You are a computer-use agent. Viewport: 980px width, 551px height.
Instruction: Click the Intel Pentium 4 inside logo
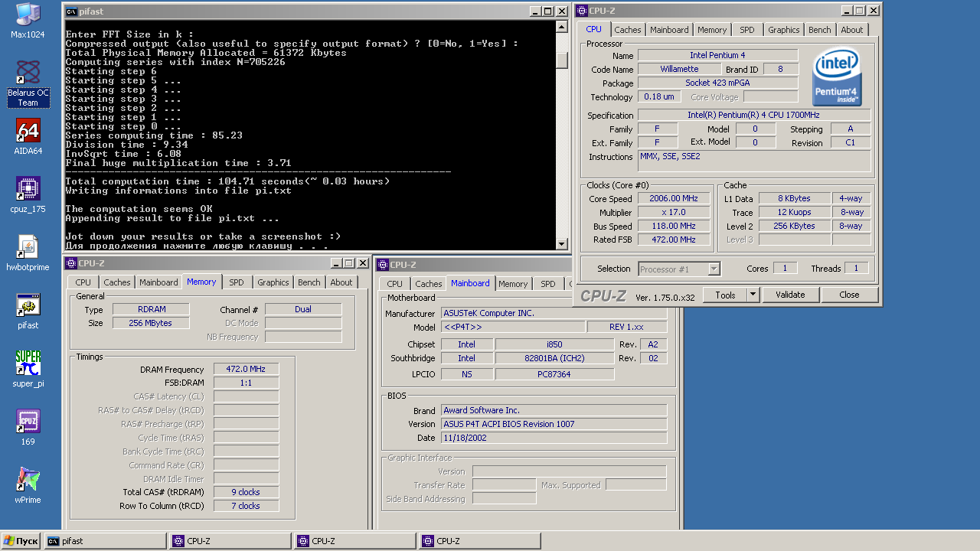tap(838, 77)
